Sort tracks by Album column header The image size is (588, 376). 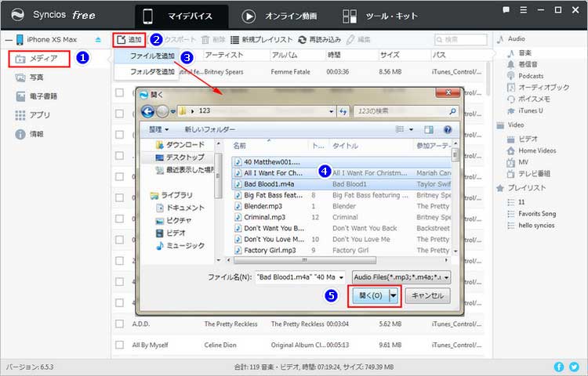(285, 55)
